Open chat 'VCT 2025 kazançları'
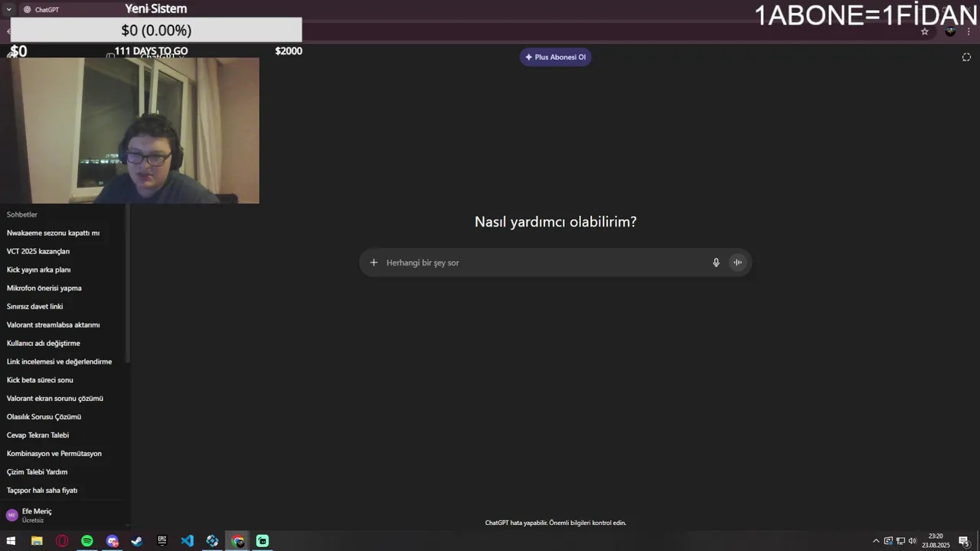This screenshot has height=551, width=980. (38, 251)
